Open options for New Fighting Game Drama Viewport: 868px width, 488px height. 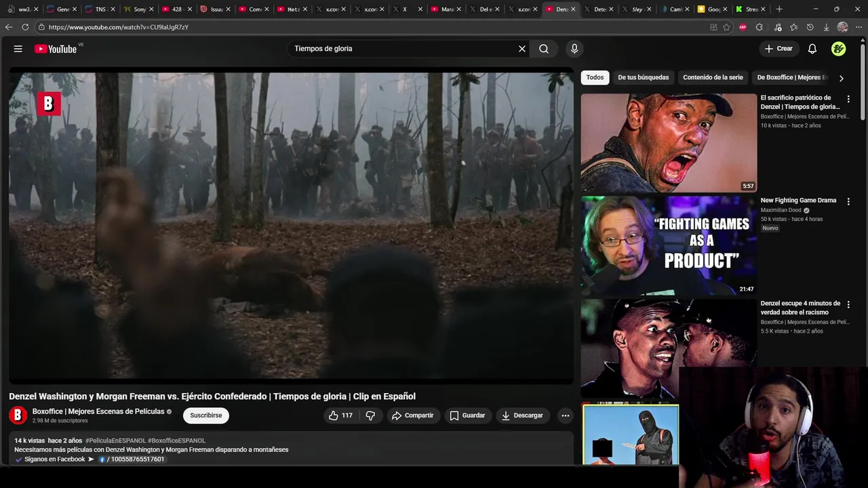coord(848,201)
